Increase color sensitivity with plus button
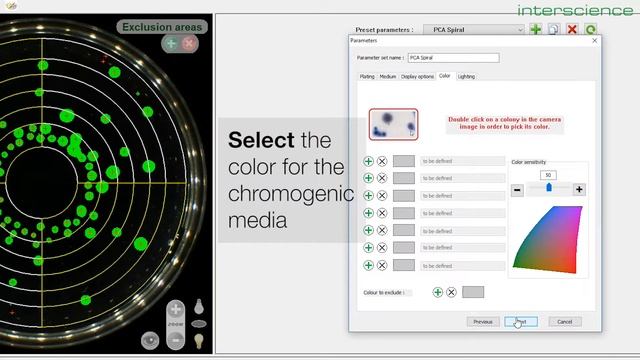The height and width of the screenshot is (360, 640). pos(579,189)
